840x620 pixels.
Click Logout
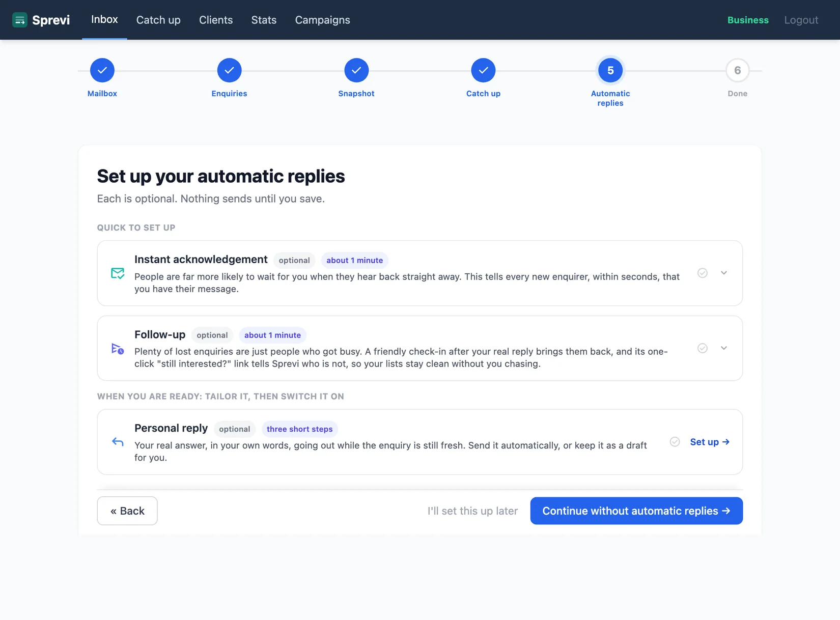pyautogui.click(x=801, y=20)
